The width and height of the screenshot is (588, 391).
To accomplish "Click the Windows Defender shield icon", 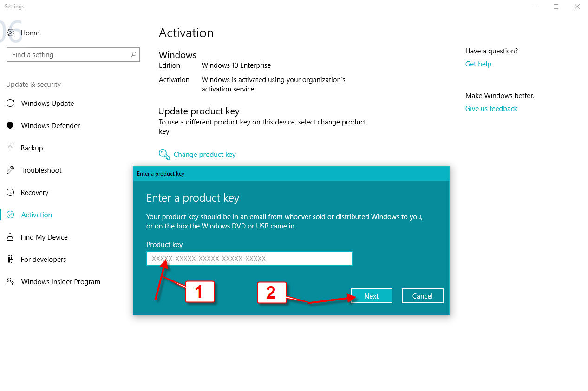I will [10, 126].
